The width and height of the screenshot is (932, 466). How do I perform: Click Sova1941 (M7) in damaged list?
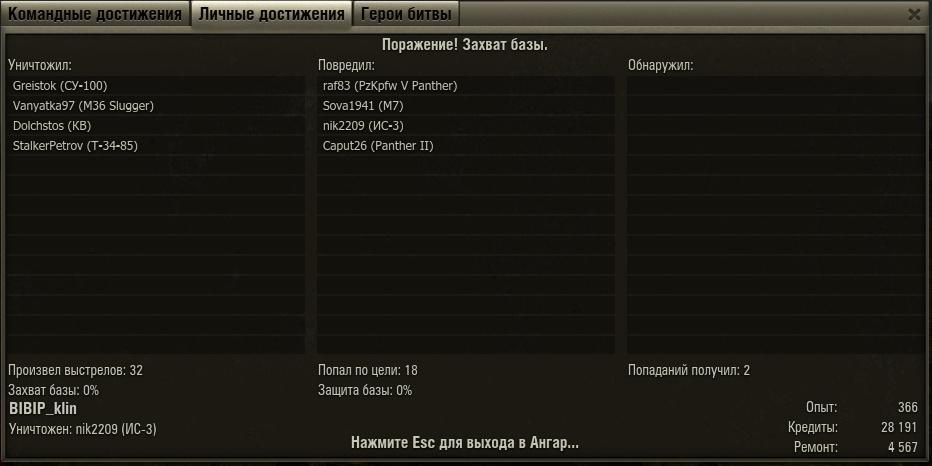(466, 106)
